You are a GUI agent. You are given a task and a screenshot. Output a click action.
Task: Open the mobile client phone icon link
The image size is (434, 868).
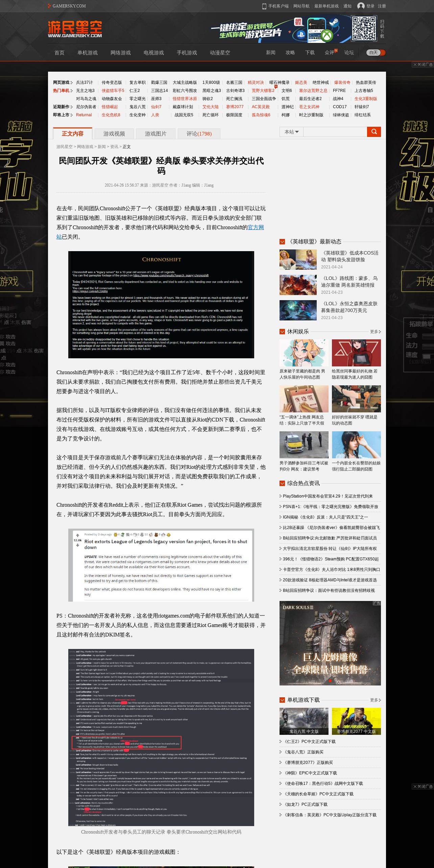click(264, 6)
